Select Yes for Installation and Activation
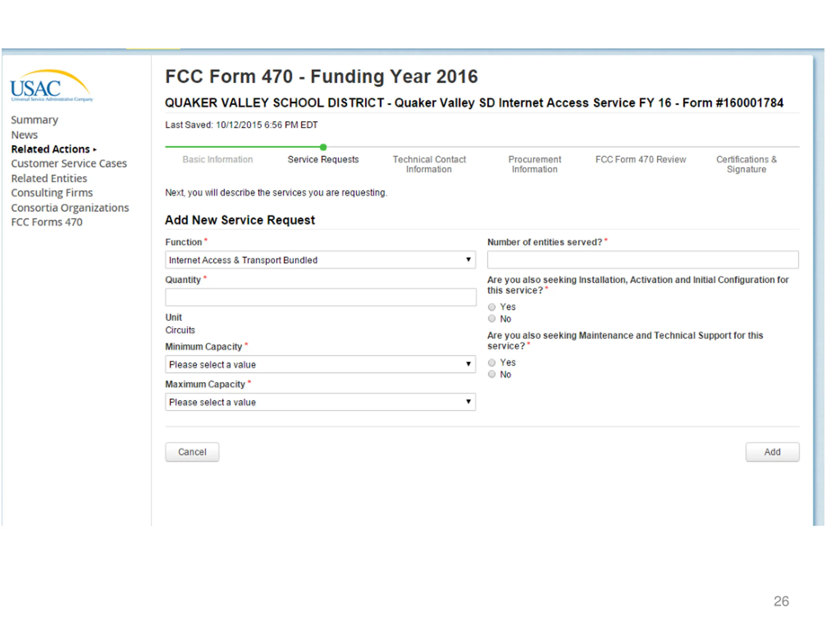 (x=492, y=307)
